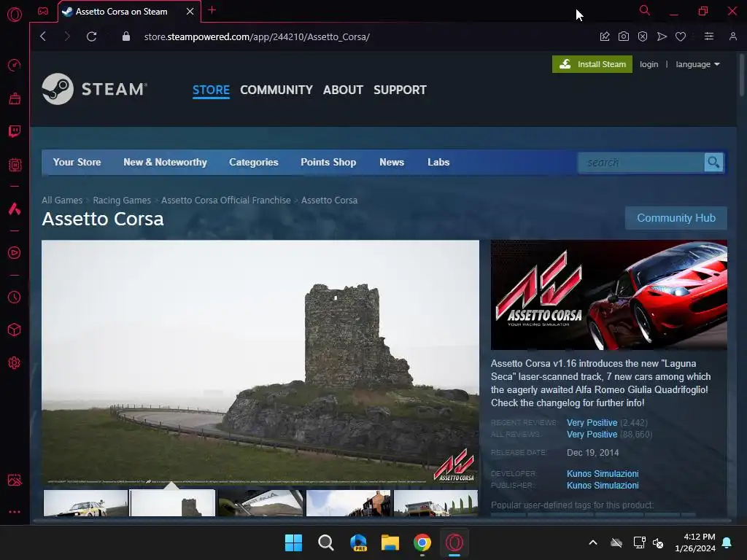Click the Assetto Corsa header capsule image

click(609, 295)
